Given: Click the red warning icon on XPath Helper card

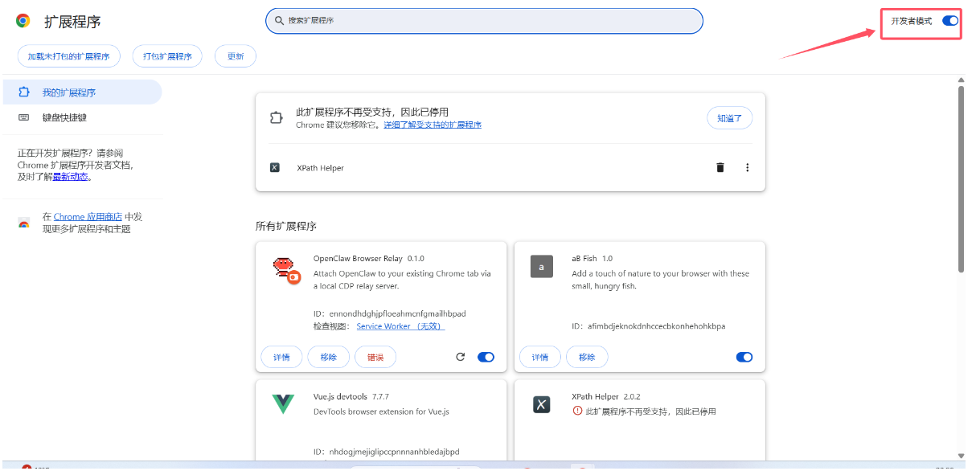Looking at the screenshot, I should tap(577, 411).
